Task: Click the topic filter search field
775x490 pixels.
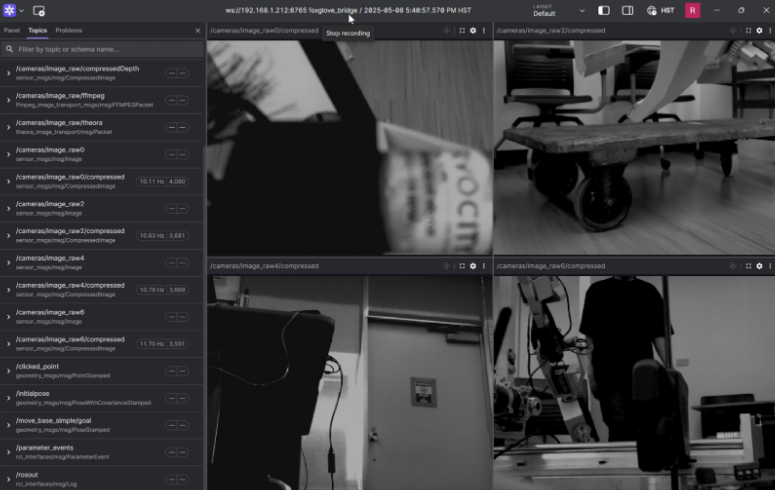Action: tap(102, 49)
